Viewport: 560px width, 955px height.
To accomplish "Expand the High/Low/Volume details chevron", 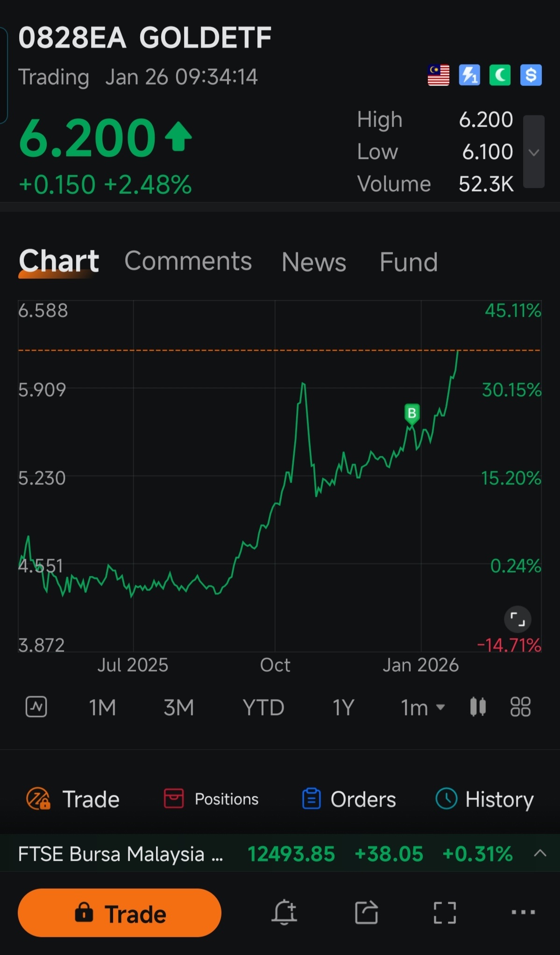I will (x=534, y=152).
